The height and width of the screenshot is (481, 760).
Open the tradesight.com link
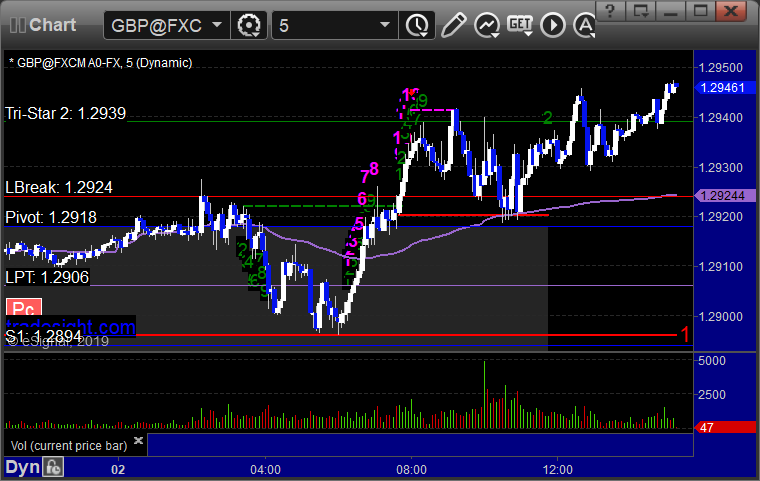click(x=71, y=326)
